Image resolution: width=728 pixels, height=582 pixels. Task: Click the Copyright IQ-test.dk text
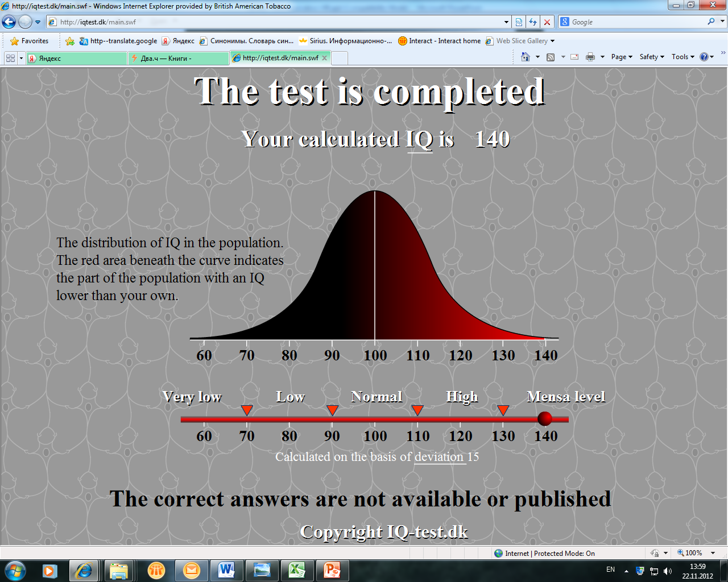coord(384,532)
